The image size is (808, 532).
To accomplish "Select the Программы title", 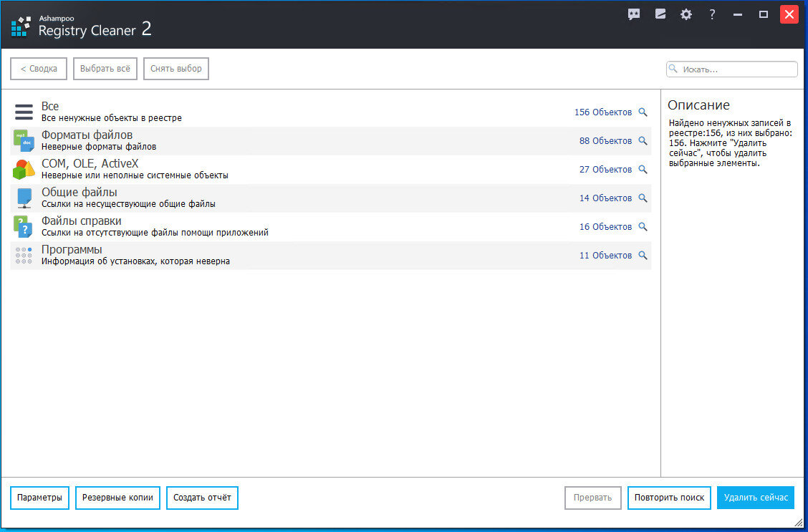I will 72,250.
